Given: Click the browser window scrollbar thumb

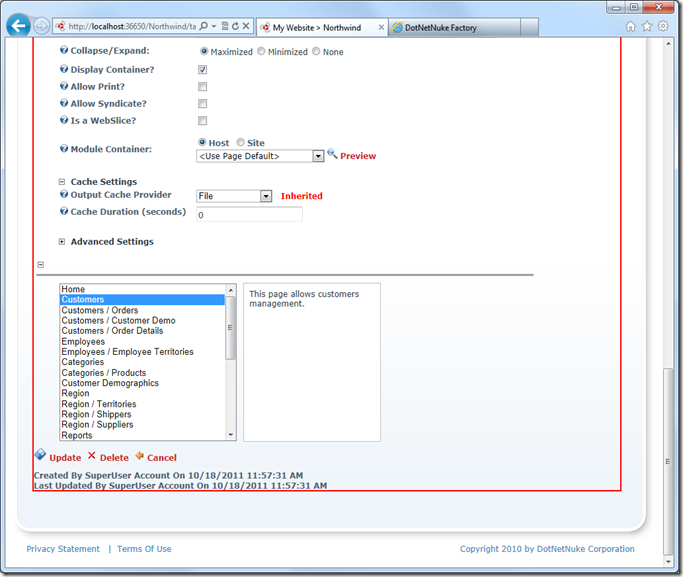Looking at the screenshot, I should click(668, 461).
